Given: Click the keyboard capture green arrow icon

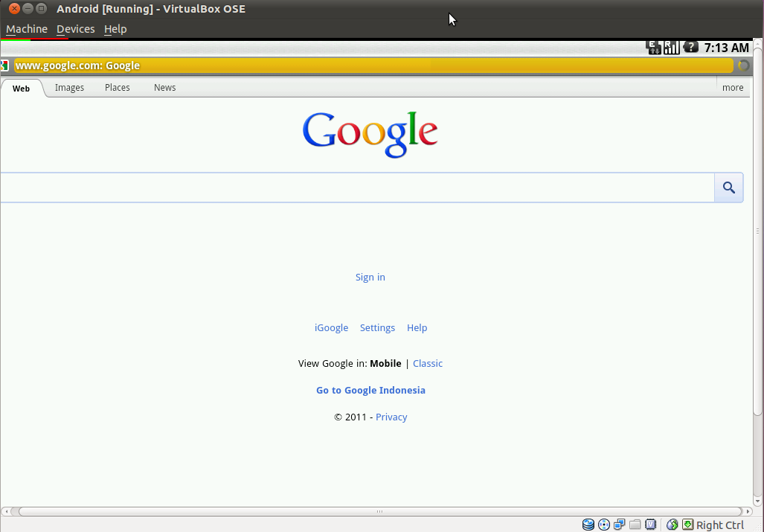Looking at the screenshot, I should pyautogui.click(x=687, y=525).
